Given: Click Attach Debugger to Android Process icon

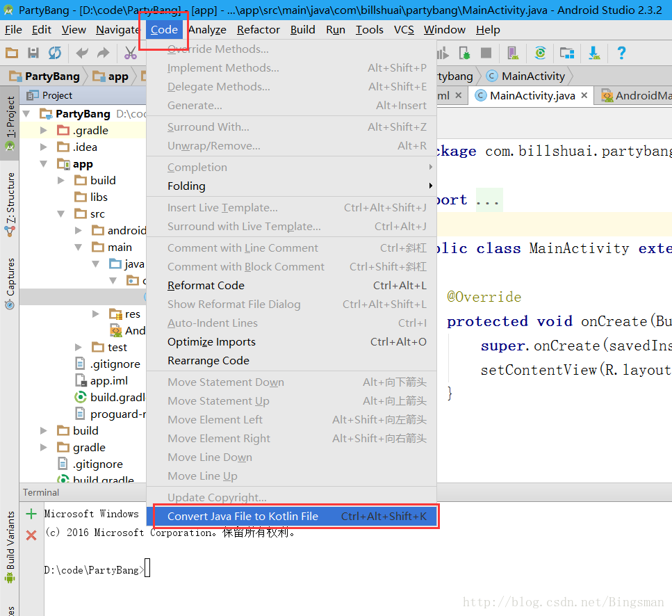Looking at the screenshot, I should coord(464,53).
